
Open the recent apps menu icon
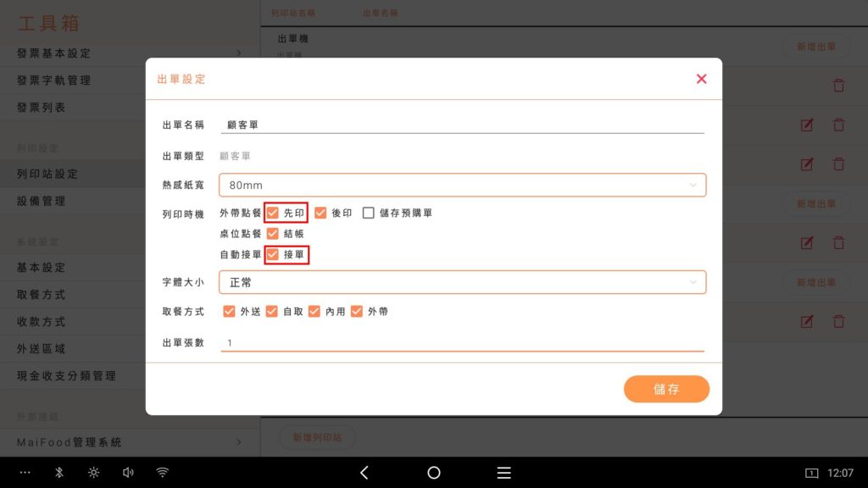(504, 473)
